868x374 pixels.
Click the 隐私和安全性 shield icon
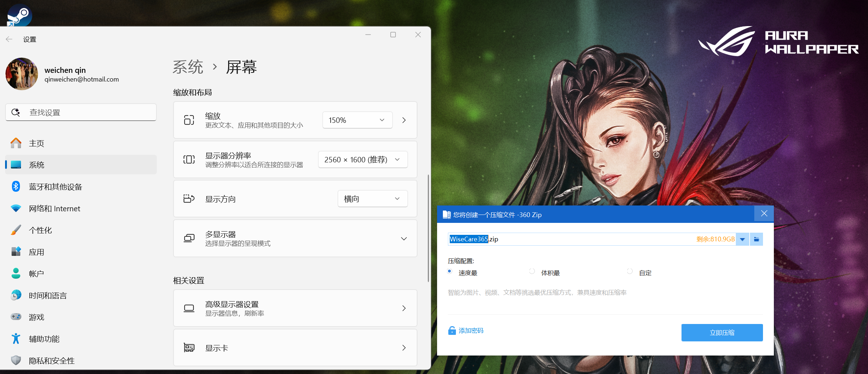point(16,360)
